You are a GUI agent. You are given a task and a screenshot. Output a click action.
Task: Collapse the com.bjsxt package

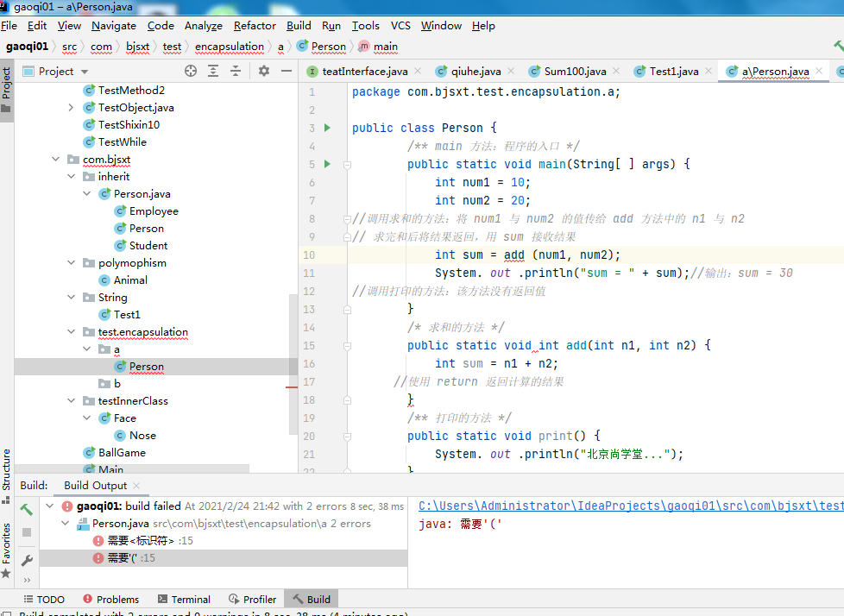tap(56, 160)
